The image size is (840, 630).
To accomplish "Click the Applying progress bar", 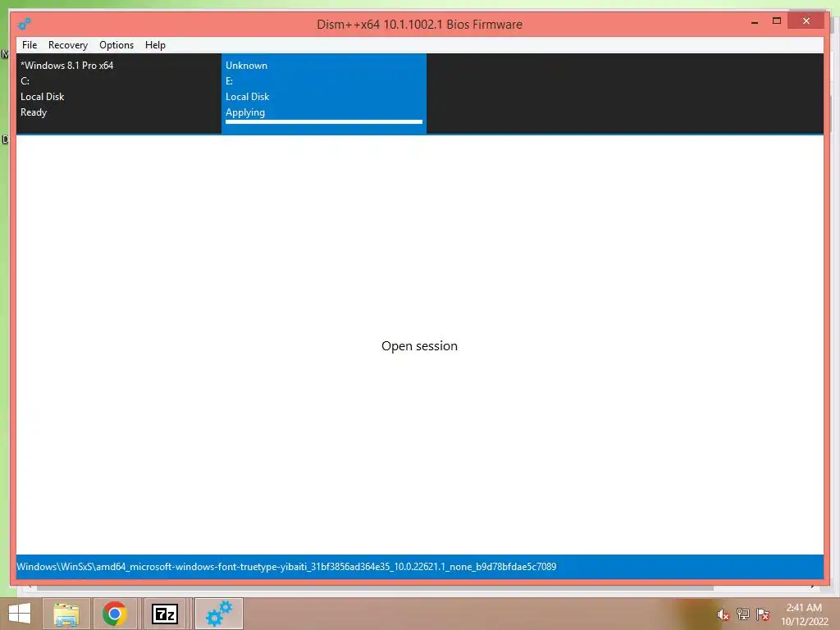I will [323, 122].
